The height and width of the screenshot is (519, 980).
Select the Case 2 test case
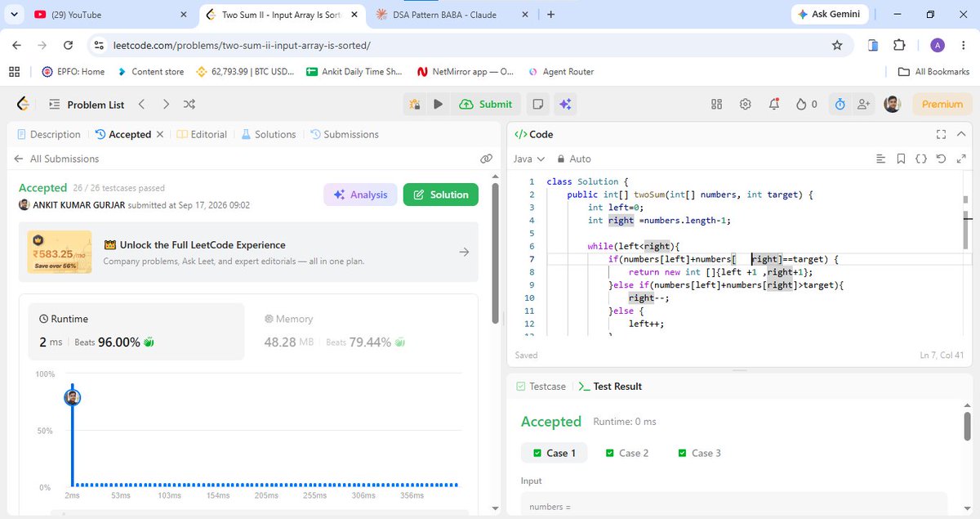(626, 453)
